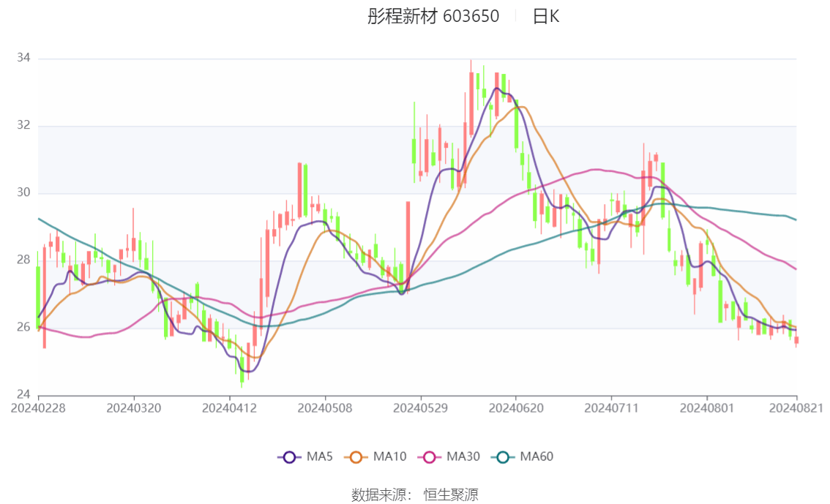Screen dimensions: 830x504
Task: Click the chart title 彤程新材 603650
Action: (x=433, y=17)
